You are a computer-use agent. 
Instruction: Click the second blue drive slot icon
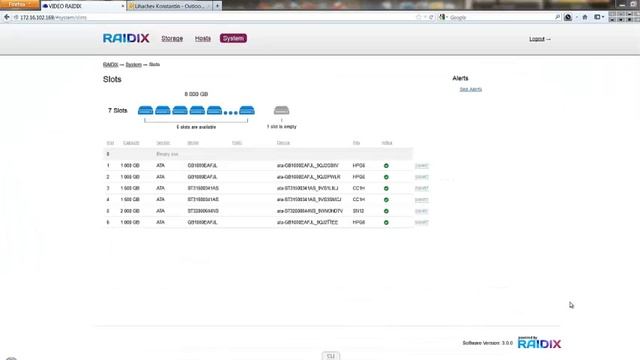(x=162, y=110)
